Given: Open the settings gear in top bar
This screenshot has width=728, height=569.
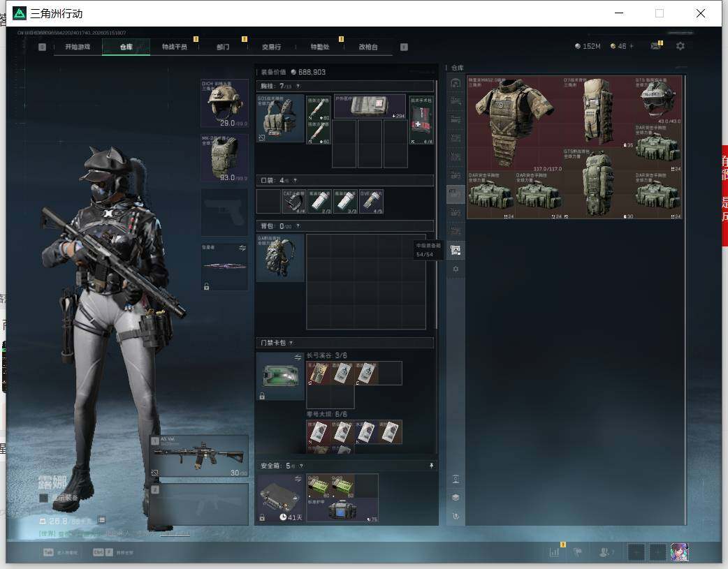Looking at the screenshot, I should coord(680,46).
